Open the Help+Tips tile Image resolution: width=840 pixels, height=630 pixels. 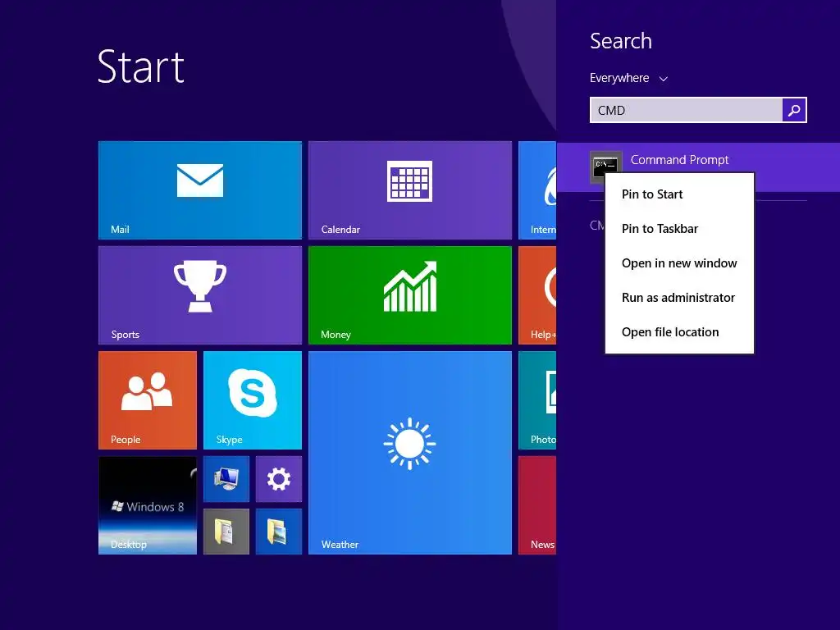537,295
